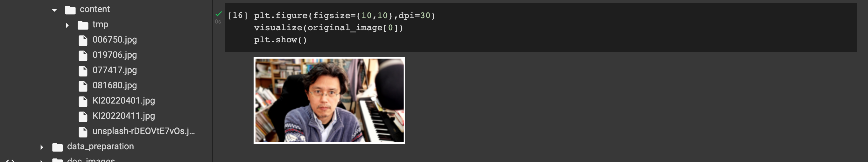Select the KI20220411.jpg file
The height and width of the screenshot is (162, 868).
124,116
